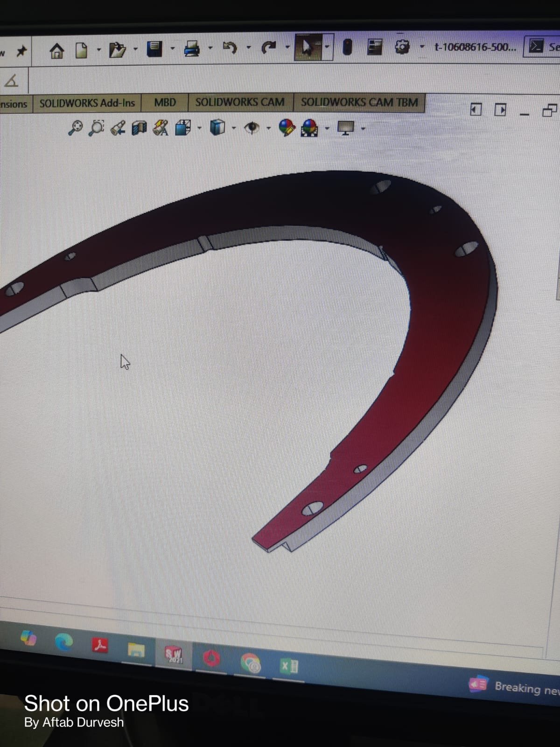Click the Home welcome icon
The width and height of the screenshot is (560, 747).
pos(56,50)
